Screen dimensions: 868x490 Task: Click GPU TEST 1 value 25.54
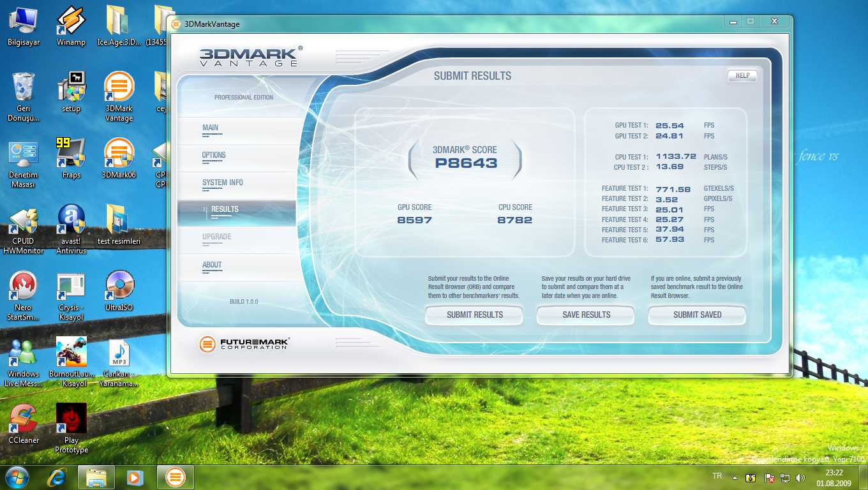[x=670, y=126]
